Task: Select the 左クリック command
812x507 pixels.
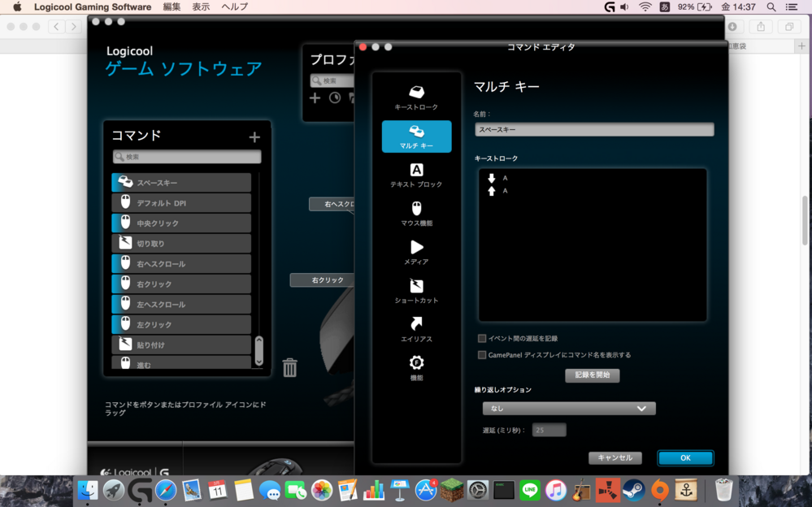Action: tap(181, 325)
